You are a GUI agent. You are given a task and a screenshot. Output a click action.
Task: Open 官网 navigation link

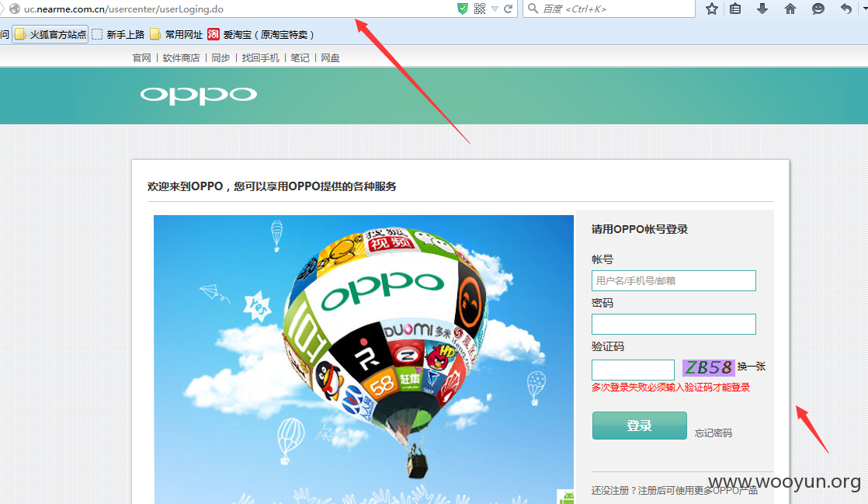[x=142, y=57]
